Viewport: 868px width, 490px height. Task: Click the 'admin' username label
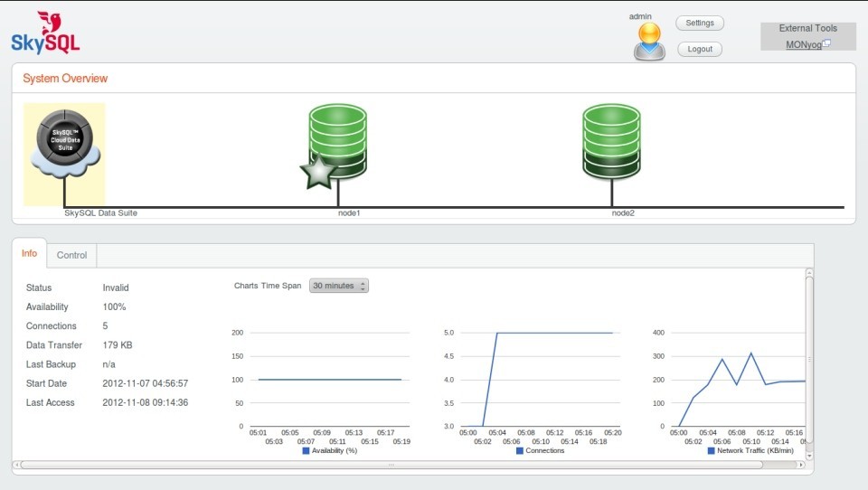(640, 16)
